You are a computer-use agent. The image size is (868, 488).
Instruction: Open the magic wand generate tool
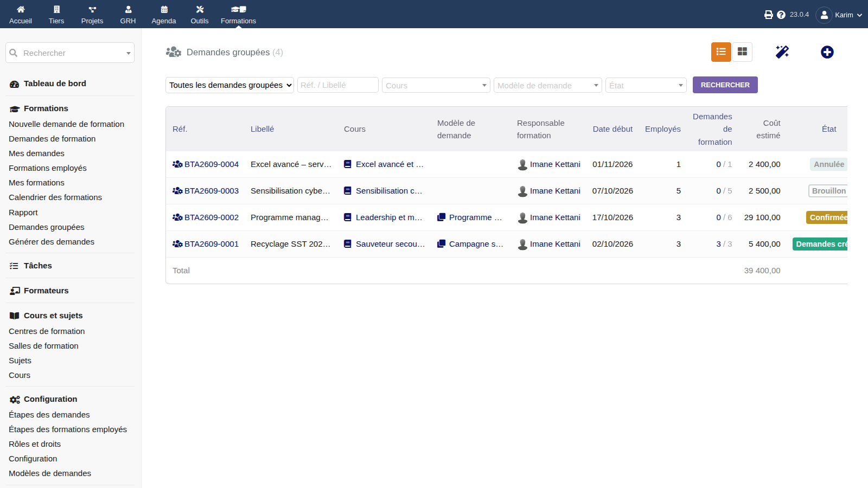coord(782,52)
